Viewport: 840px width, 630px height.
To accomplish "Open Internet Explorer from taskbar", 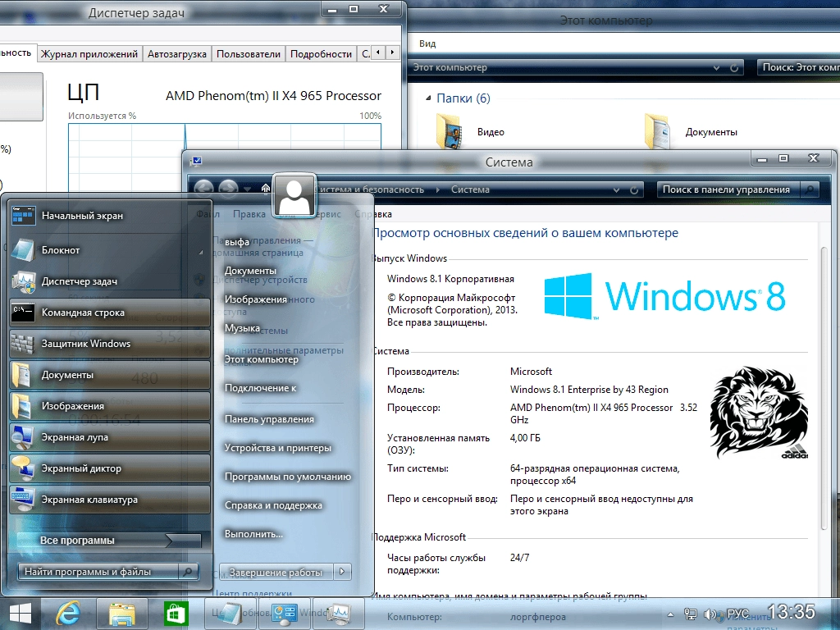I will 69,614.
